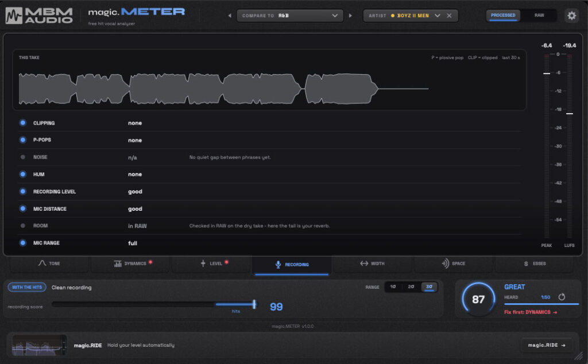Click the magic.RIDE arrow button
This screenshot has width=588, height=364.
547,345
